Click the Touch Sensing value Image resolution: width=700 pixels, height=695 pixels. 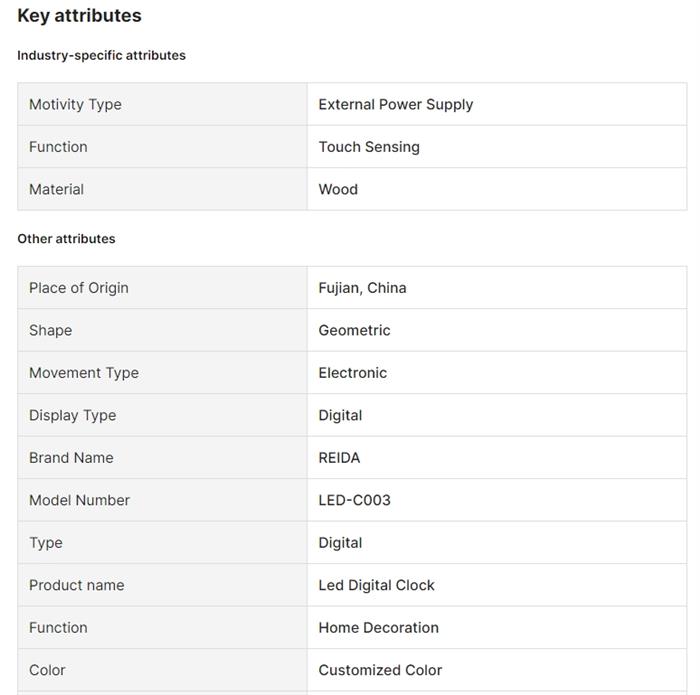[x=369, y=147]
